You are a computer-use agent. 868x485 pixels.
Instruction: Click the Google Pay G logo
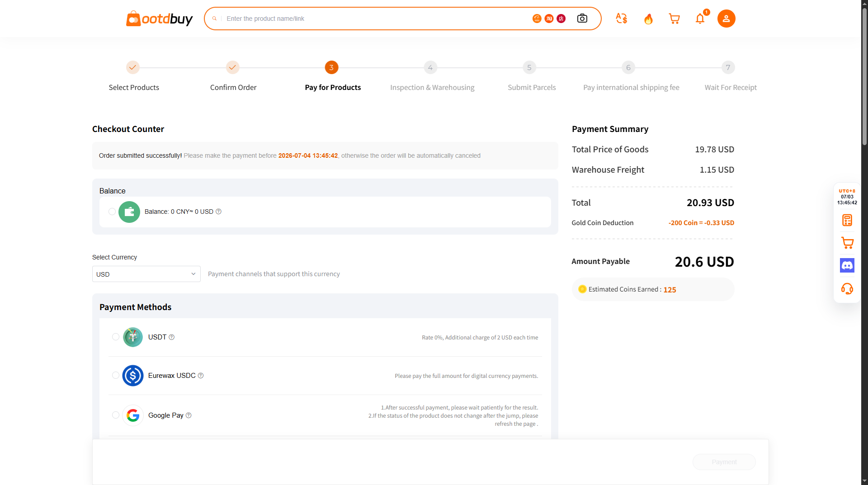pyautogui.click(x=133, y=415)
